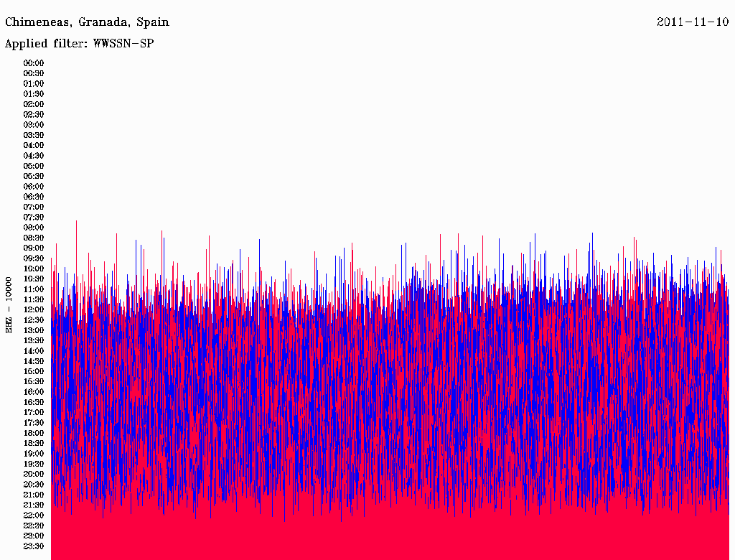Click the 08:00 time label
This screenshot has width=735, height=560.
click(34, 228)
